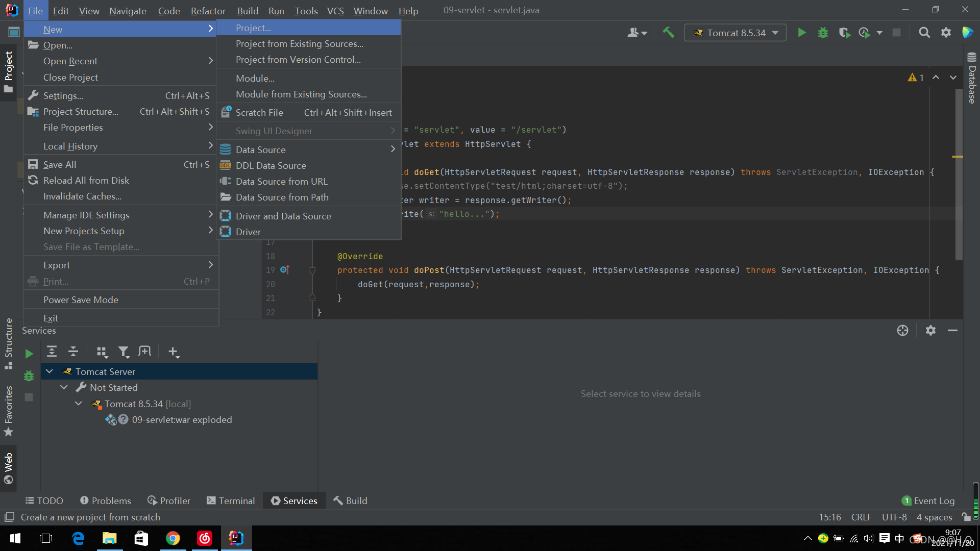The image size is (980, 551).
Task: Click the Project... option to create project
Action: coord(253,28)
